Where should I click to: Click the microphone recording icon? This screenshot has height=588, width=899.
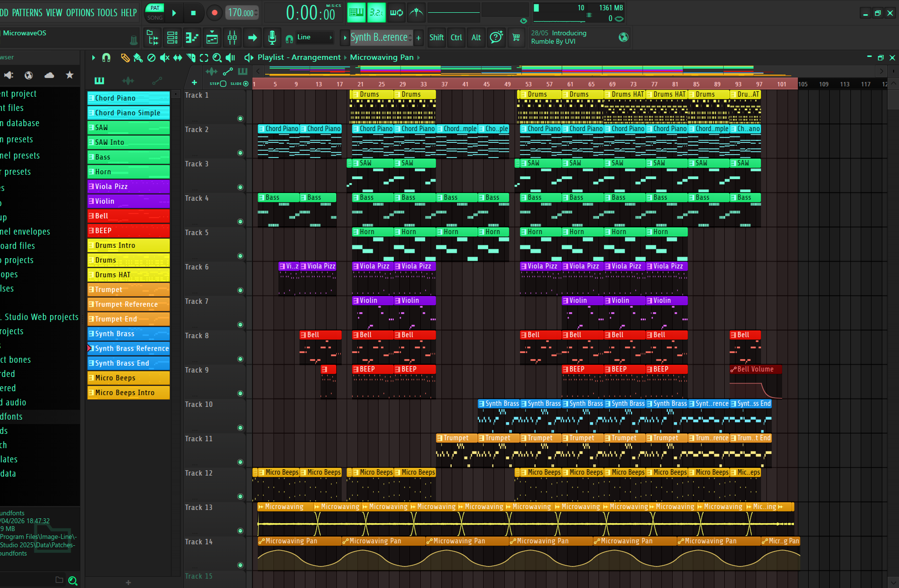tap(272, 37)
